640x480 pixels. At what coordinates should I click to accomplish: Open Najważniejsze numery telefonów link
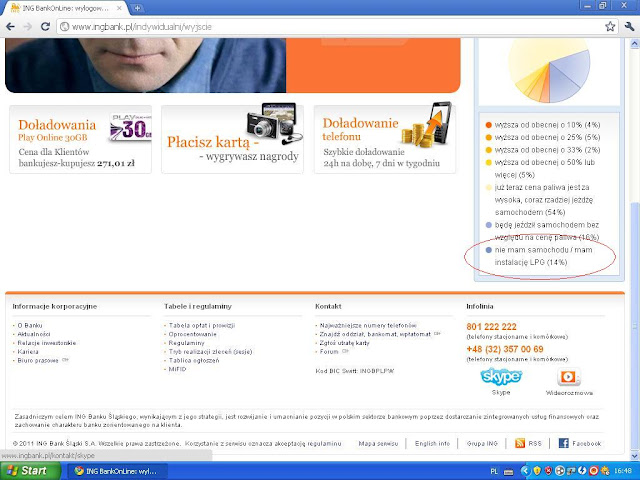coord(368,325)
